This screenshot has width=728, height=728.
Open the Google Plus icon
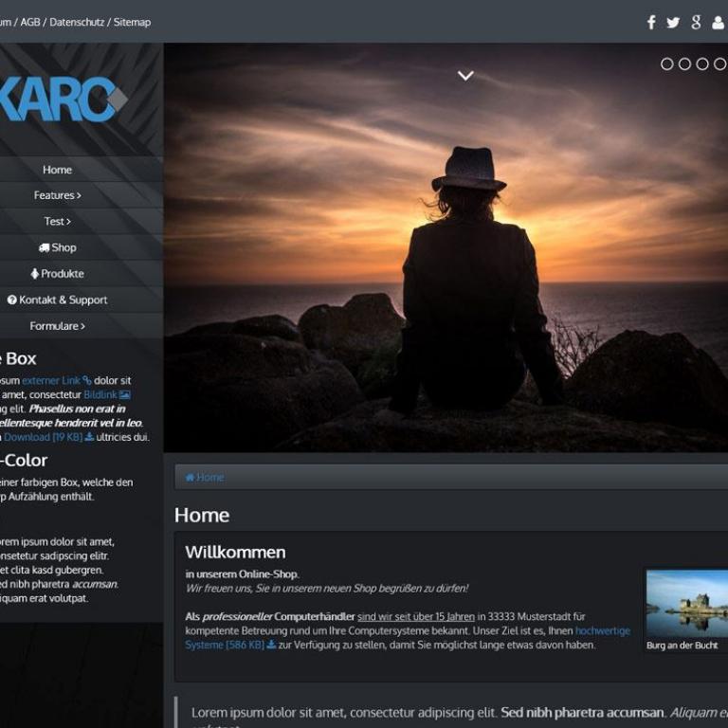(x=696, y=22)
